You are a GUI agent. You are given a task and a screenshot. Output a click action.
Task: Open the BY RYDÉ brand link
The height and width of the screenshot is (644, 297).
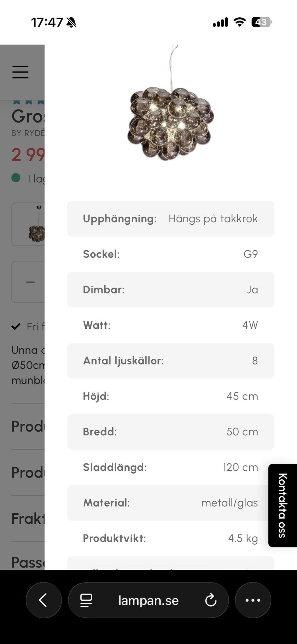coord(28,133)
